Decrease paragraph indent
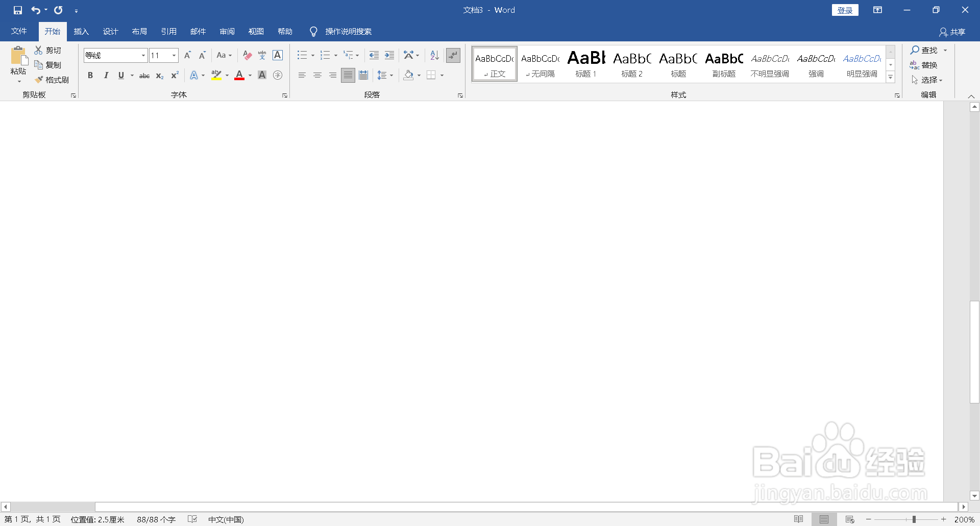The height and width of the screenshot is (526, 980). [374, 55]
